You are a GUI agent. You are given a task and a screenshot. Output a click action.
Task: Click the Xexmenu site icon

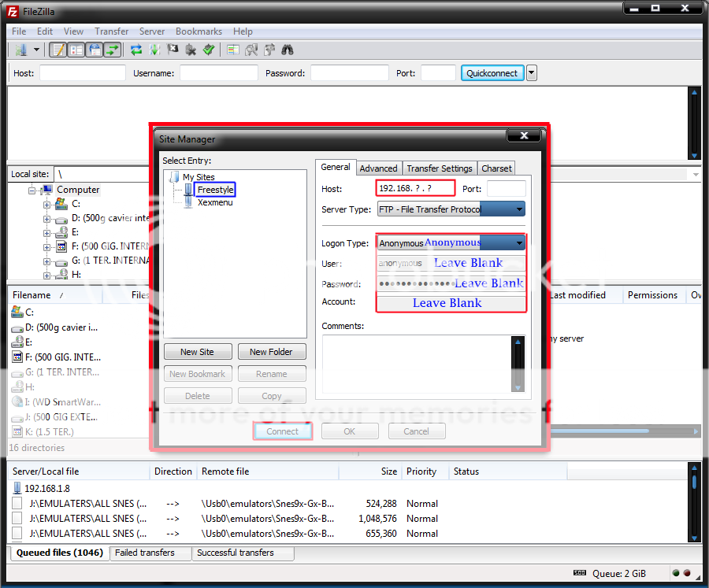pyautogui.click(x=188, y=202)
